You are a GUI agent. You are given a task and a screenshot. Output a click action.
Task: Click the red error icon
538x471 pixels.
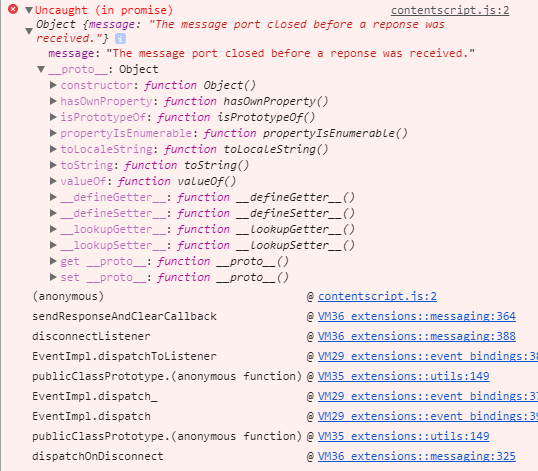pyautogui.click(x=13, y=9)
